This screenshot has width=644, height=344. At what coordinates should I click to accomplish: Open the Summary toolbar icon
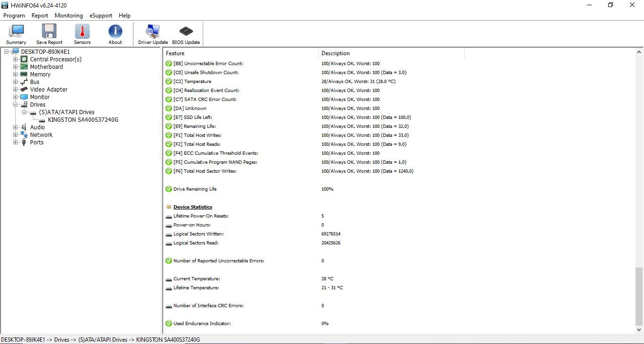(x=16, y=31)
